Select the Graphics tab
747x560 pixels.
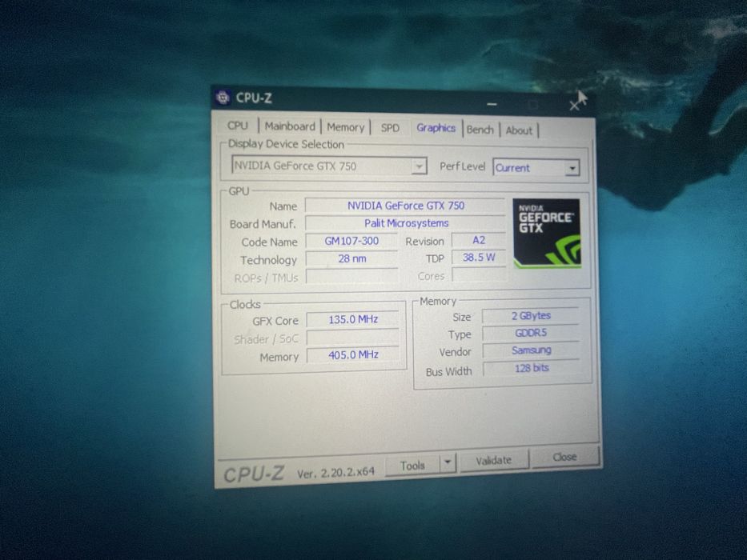click(436, 128)
